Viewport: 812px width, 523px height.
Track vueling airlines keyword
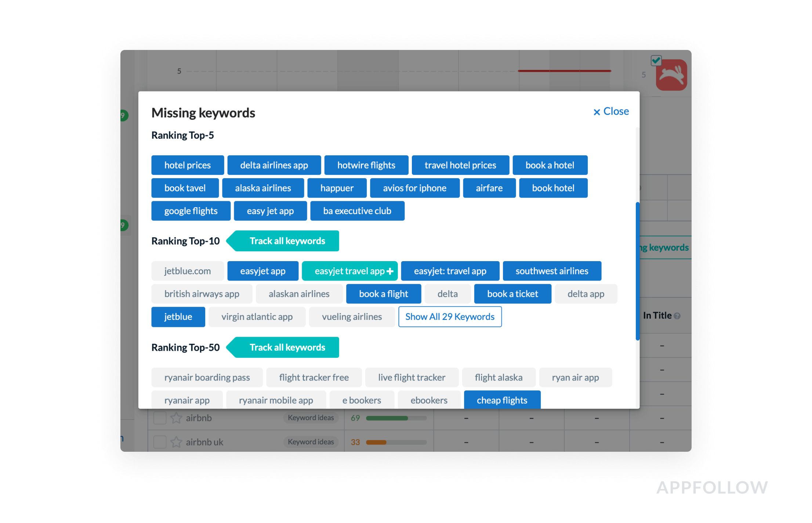[352, 317]
